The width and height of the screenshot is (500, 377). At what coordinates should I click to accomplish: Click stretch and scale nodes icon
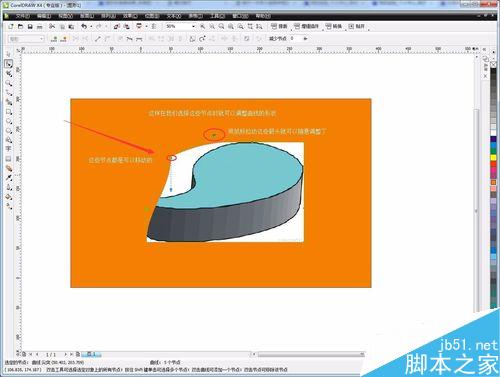pos(192,39)
